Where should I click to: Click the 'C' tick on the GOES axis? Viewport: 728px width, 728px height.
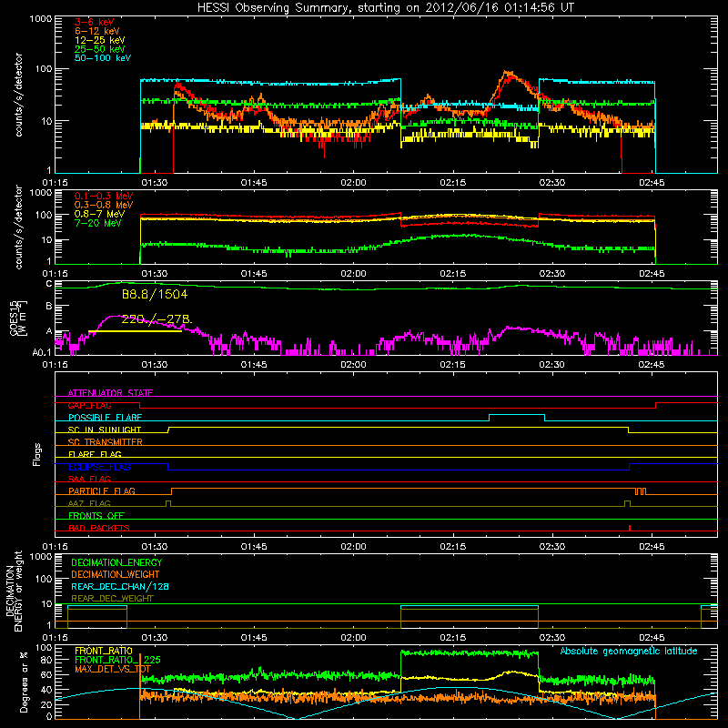pyautogui.click(x=49, y=284)
